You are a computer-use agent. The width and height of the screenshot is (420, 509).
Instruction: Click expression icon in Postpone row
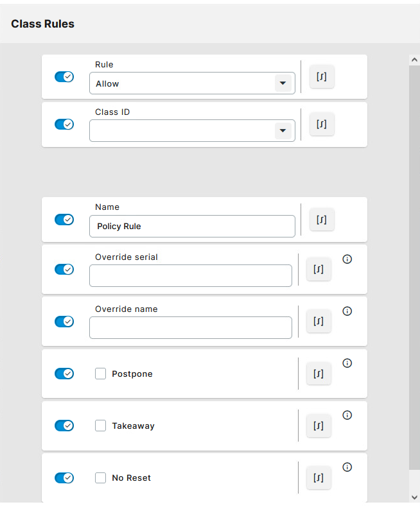[319, 374]
